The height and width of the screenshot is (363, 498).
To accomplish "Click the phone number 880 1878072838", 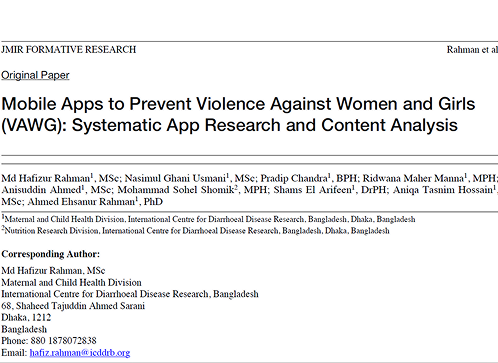I will [63, 341].
